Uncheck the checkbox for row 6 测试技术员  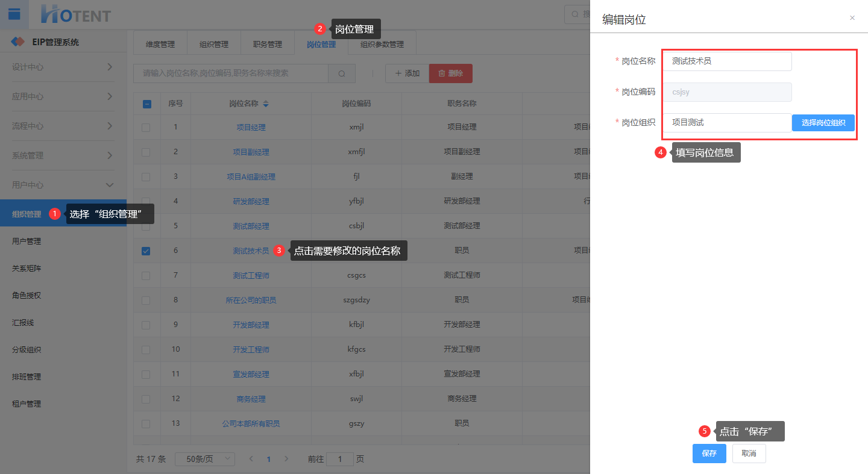tap(146, 251)
